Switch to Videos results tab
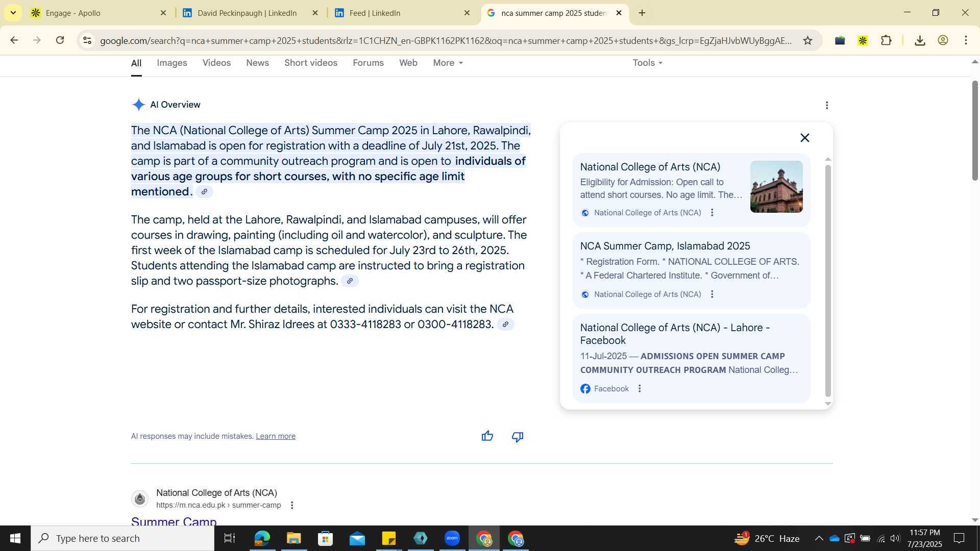Image resolution: width=980 pixels, height=551 pixels. tap(216, 63)
